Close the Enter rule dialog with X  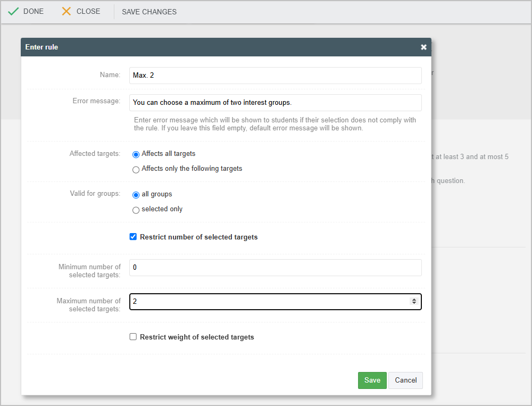coord(423,47)
